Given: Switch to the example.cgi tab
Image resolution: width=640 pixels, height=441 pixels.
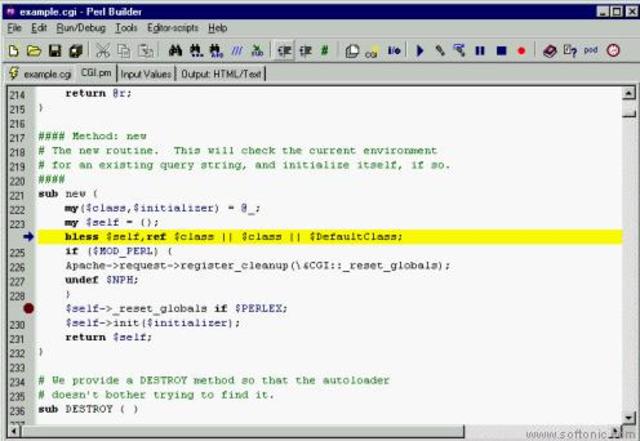Looking at the screenshot, I should point(40,74).
